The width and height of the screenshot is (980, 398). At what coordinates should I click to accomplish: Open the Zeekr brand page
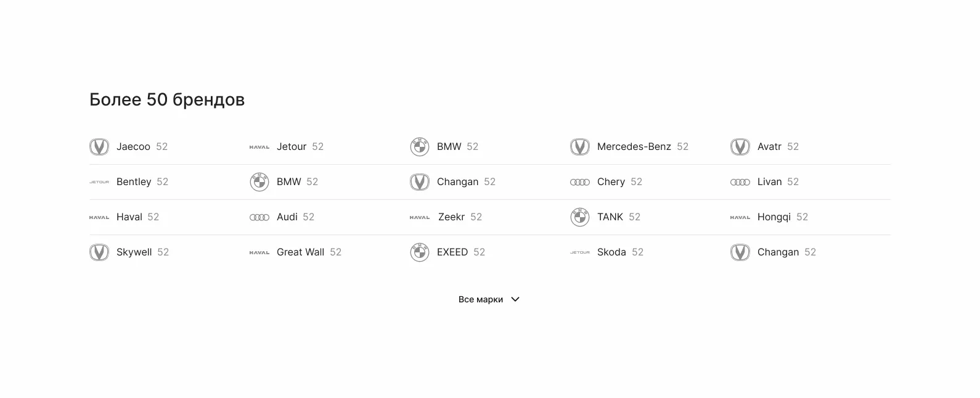[x=451, y=217]
